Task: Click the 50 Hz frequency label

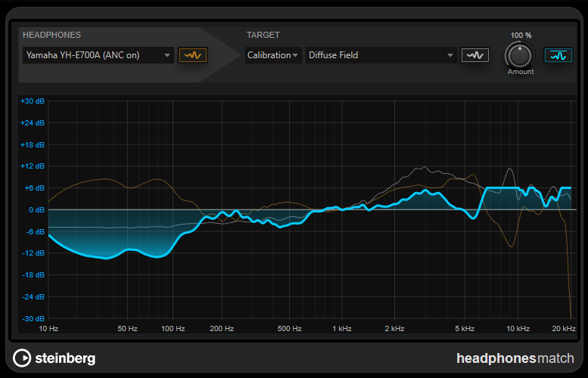Action: pyautogui.click(x=127, y=329)
